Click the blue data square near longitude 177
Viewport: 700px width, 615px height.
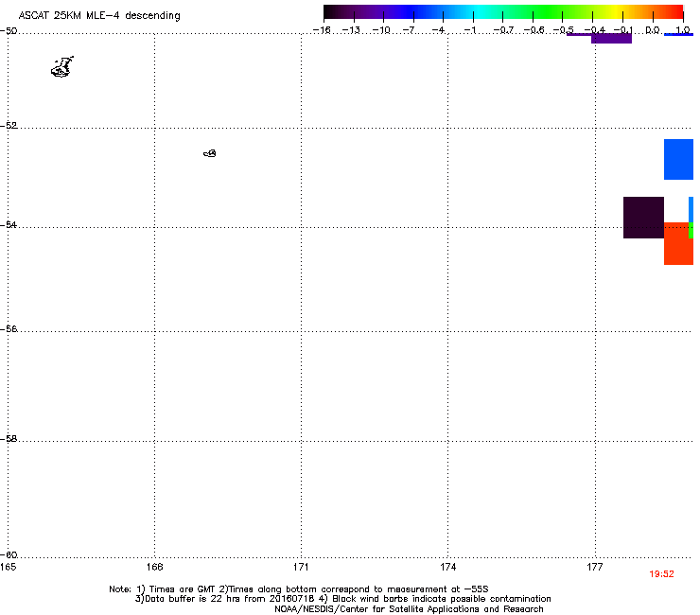point(678,160)
